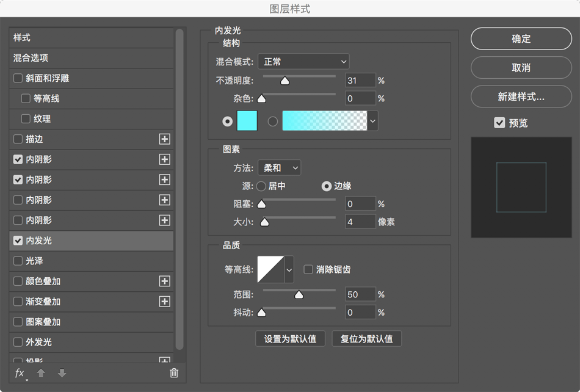Select gradient radio button
This screenshot has width=580, height=392.
(273, 122)
